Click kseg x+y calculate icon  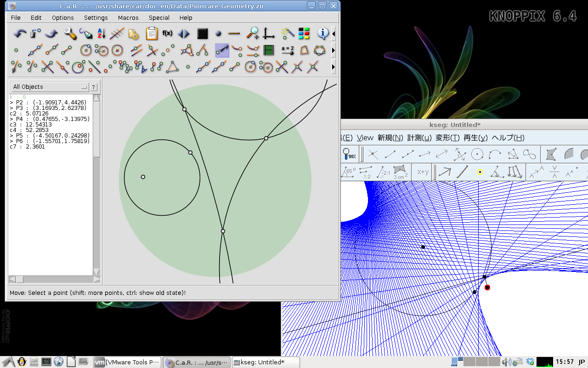tap(423, 172)
